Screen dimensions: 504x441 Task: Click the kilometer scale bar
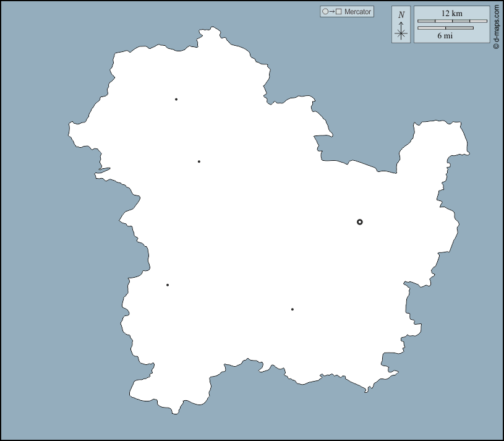452,22
